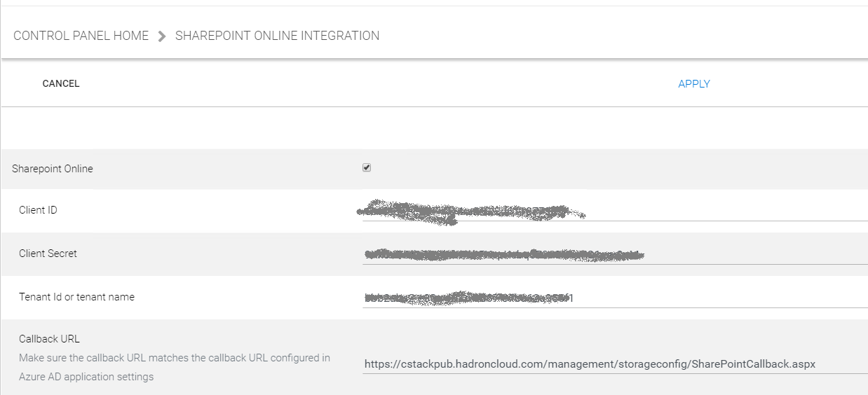Click the Client Secret label

click(x=48, y=254)
